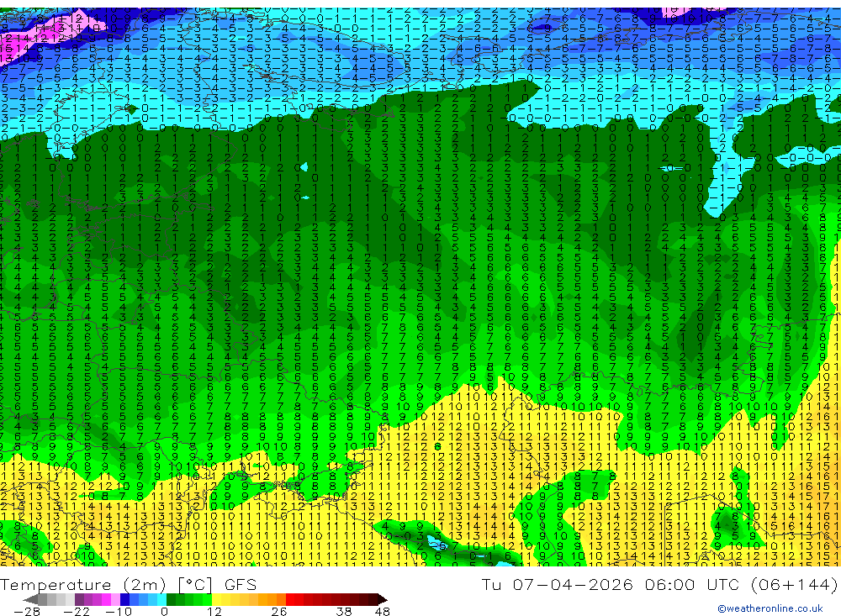Open the weatheronline.co.uk copyright link
841x616 pixels.
(770, 608)
